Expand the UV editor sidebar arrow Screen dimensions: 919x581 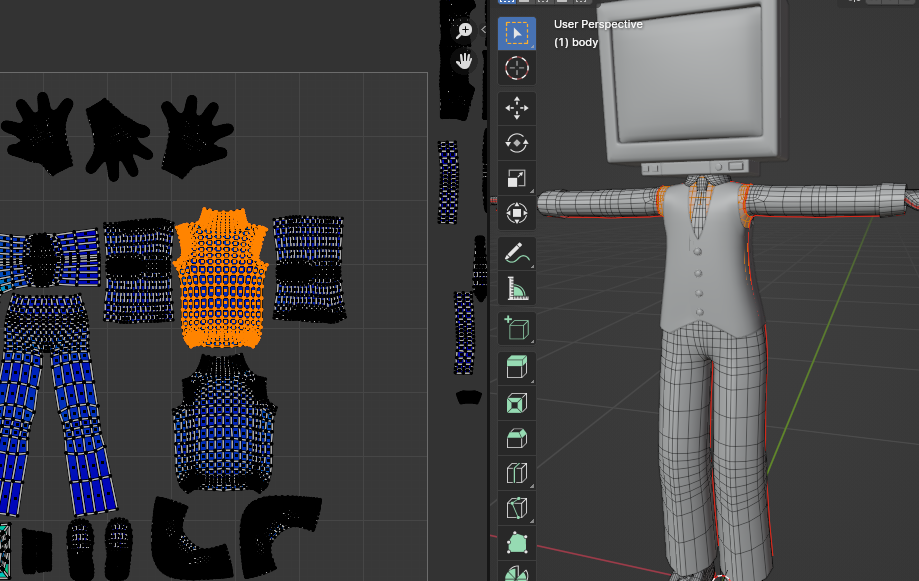(x=484, y=29)
